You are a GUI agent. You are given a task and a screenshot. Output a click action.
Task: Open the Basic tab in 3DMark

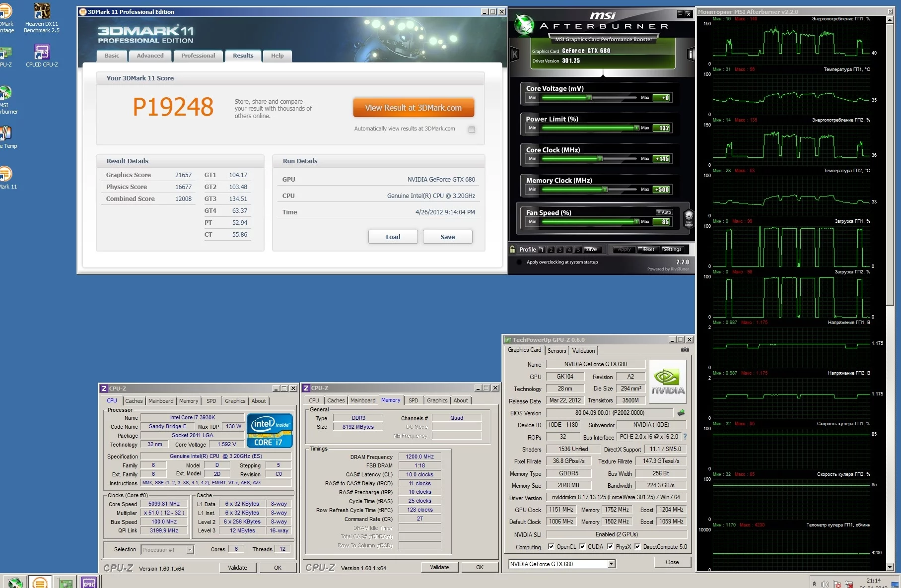(x=112, y=56)
